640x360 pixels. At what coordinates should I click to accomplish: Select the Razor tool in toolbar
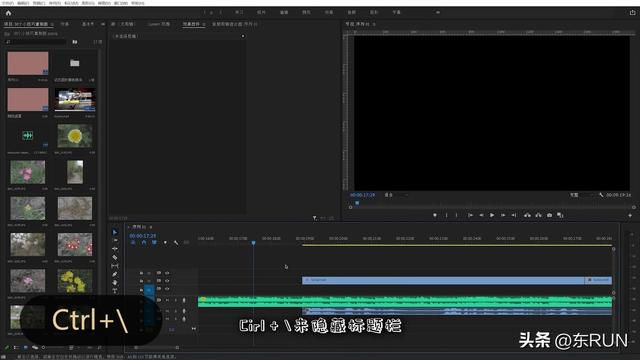[115, 258]
